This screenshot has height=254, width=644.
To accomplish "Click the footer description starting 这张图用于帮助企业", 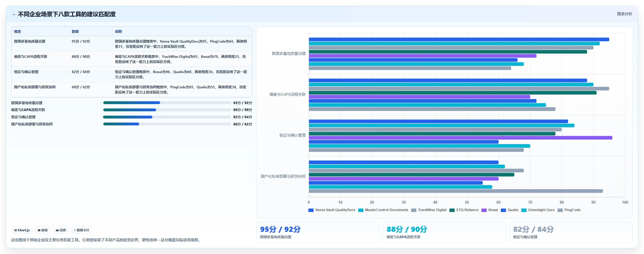I will tap(106, 240).
